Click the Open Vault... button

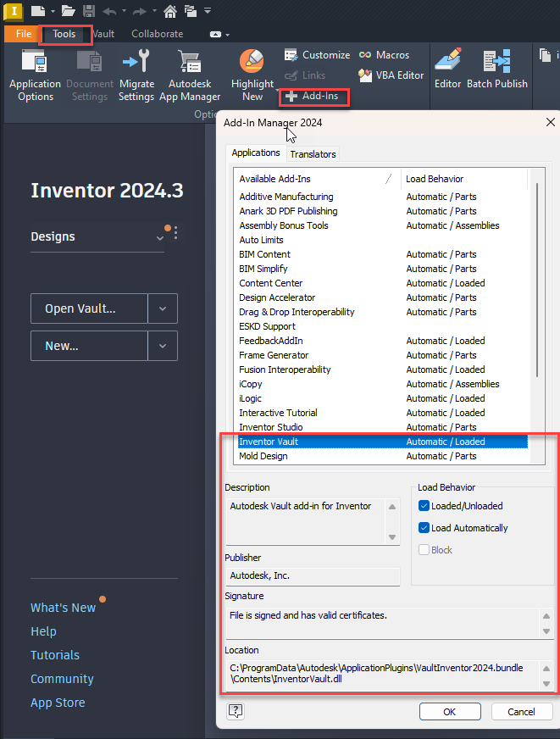[x=90, y=308]
